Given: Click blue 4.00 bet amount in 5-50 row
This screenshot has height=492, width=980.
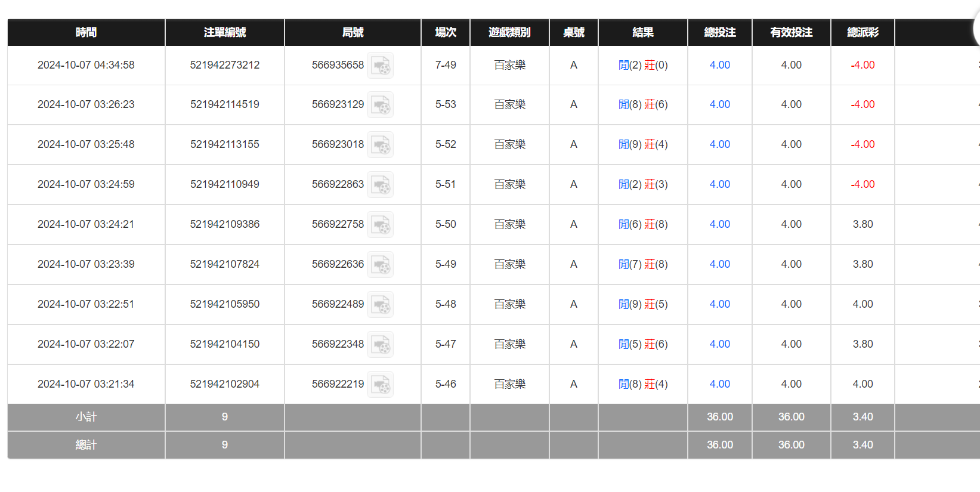Looking at the screenshot, I should point(719,224).
